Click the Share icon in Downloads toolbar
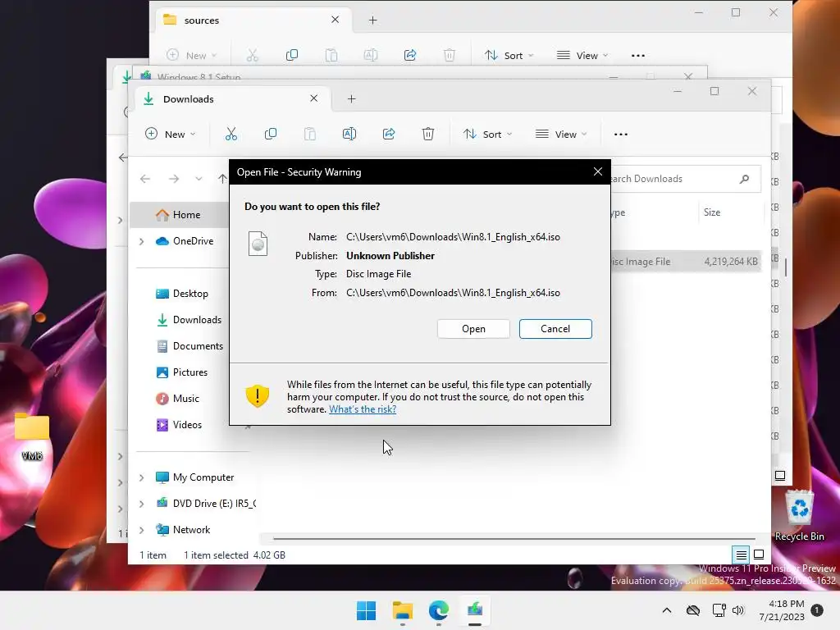Image resolution: width=840 pixels, height=630 pixels. 389,134
